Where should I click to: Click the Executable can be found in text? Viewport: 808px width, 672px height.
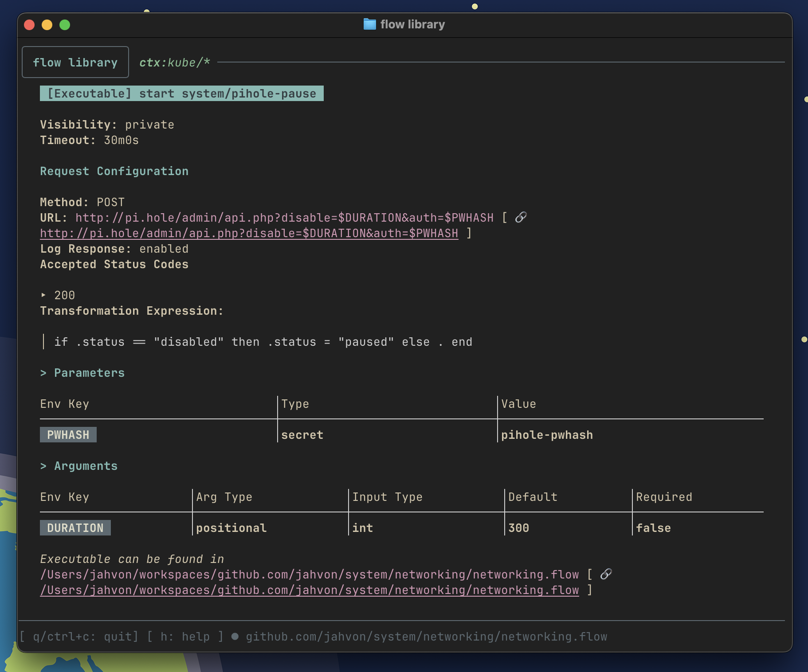pos(132,559)
